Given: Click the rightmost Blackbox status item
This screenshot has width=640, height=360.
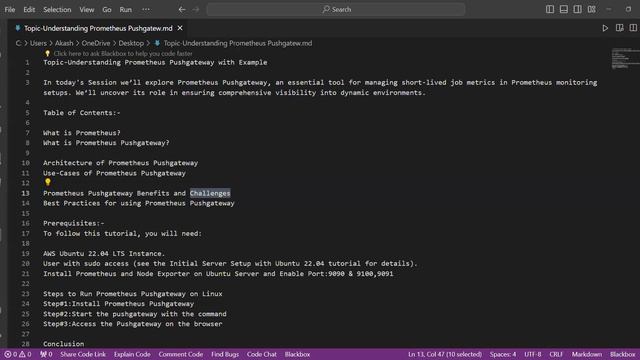Looking at the screenshot, I should coord(622,354).
